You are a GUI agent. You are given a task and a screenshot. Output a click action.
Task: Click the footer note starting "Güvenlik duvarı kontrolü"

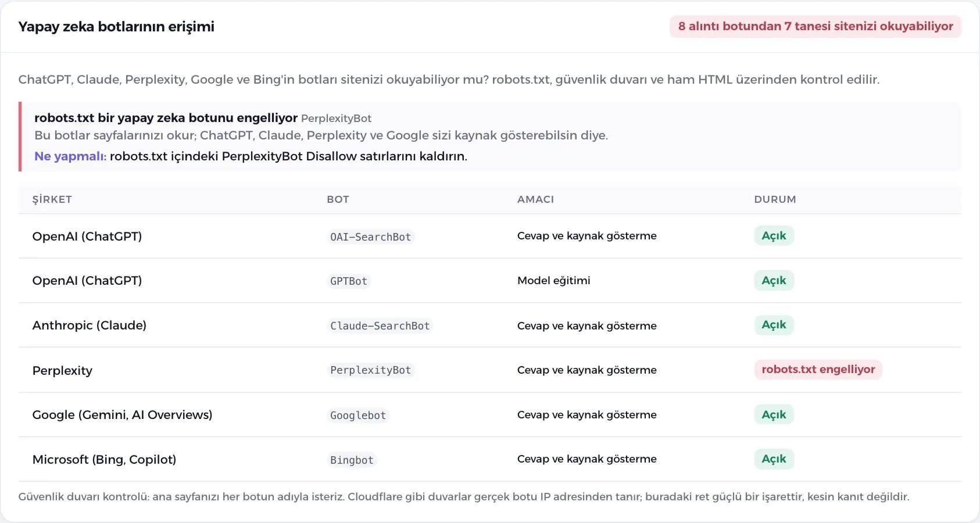pyautogui.click(x=464, y=497)
